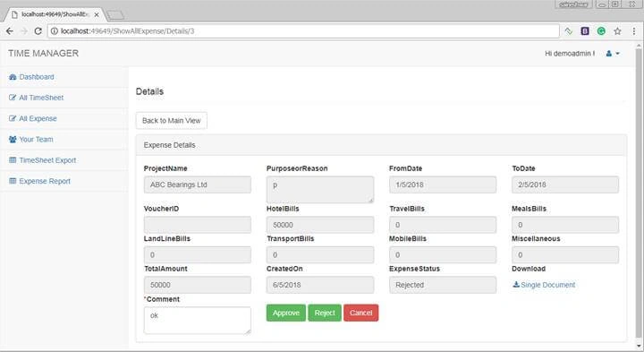
Task: Click the LandLineBills field
Action: [x=197, y=255]
